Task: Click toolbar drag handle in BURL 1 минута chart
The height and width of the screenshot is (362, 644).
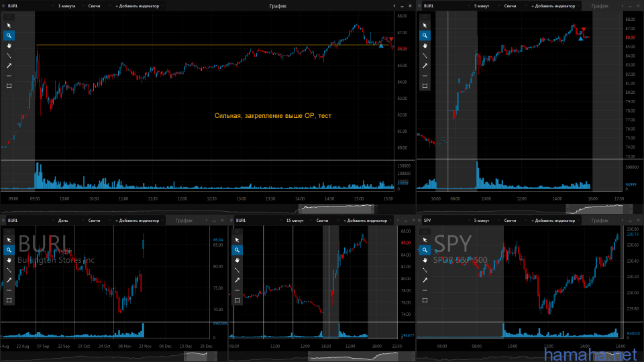Action: [9, 17]
